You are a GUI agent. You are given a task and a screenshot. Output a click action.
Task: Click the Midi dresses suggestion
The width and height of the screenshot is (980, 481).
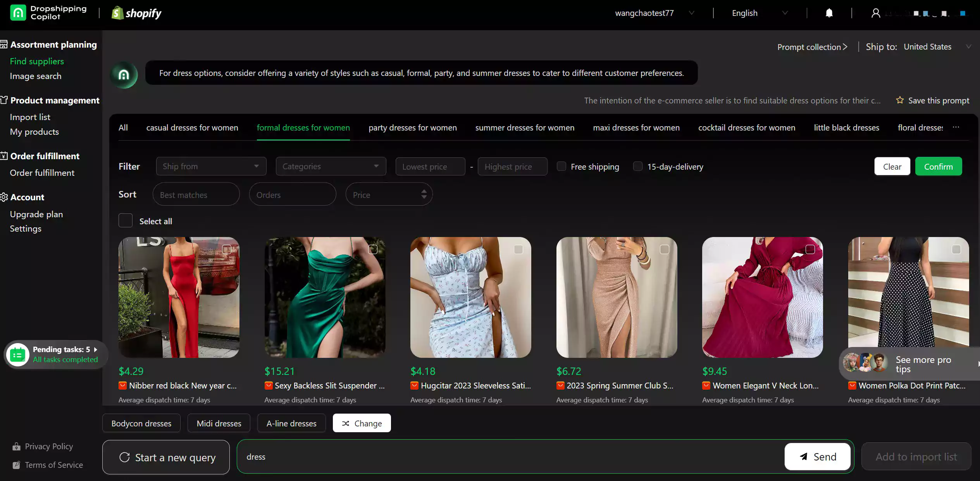point(219,423)
